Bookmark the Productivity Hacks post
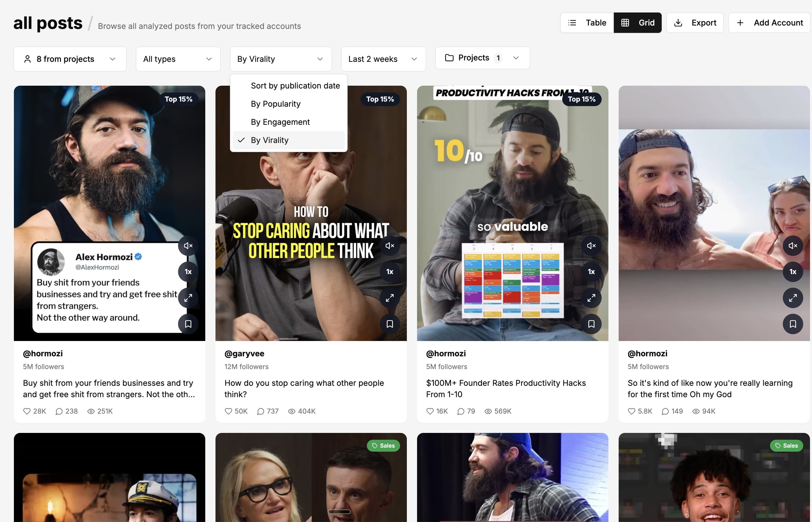Viewport: 812px width, 522px height. tap(591, 324)
